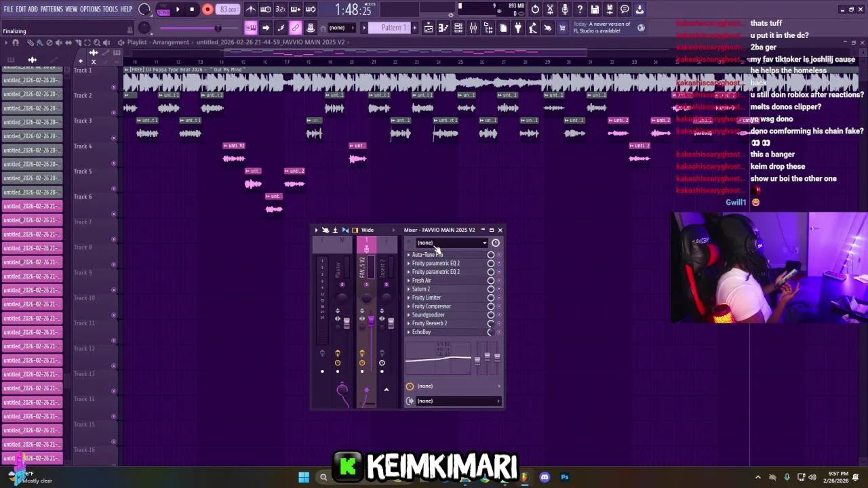Open the chat/news bubble icon
Viewport: 868px width, 488px height.
(625, 9)
